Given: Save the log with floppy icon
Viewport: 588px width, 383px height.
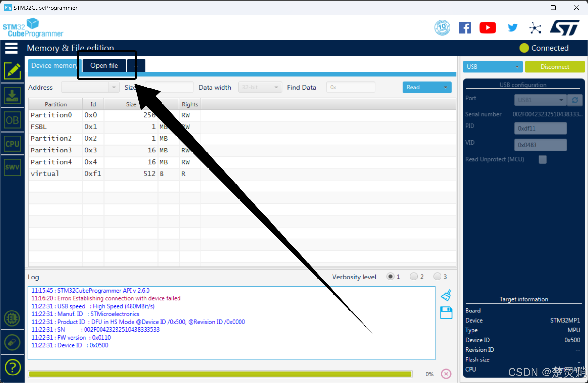Looking at the screenshot, I should pos(446,312).
